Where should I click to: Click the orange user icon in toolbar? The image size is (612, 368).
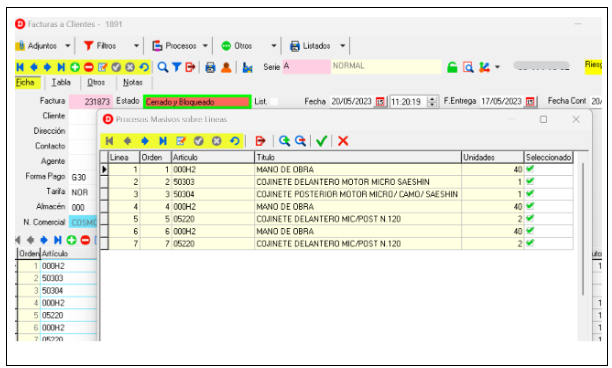point(226,68)
